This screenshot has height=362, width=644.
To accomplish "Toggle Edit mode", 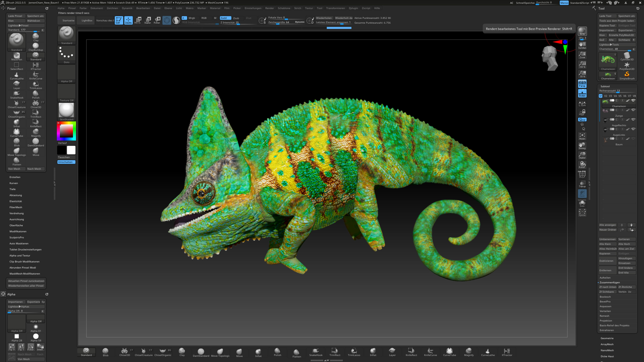I will (119, 20).
